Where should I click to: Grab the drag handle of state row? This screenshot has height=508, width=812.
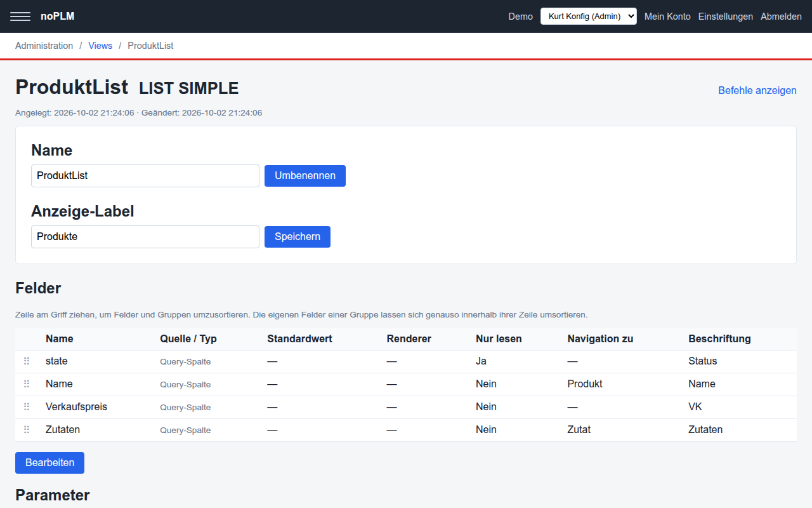(27, 361)
